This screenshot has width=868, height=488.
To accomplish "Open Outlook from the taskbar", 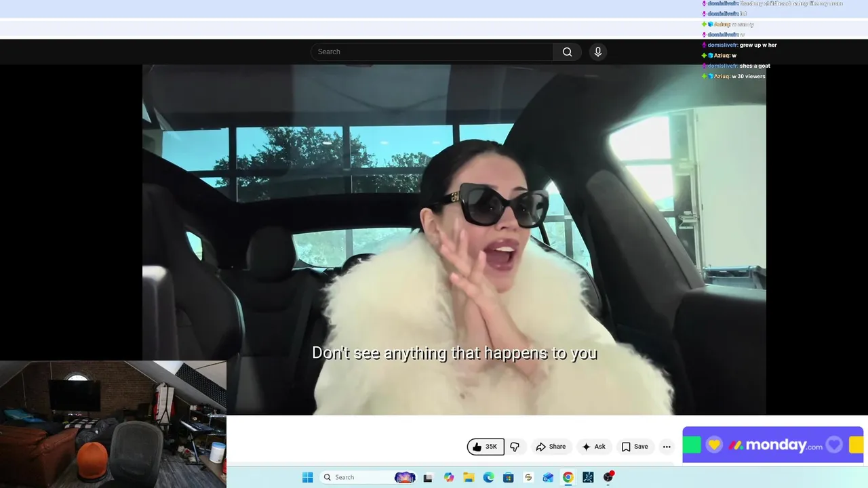I will coord(548,477).
